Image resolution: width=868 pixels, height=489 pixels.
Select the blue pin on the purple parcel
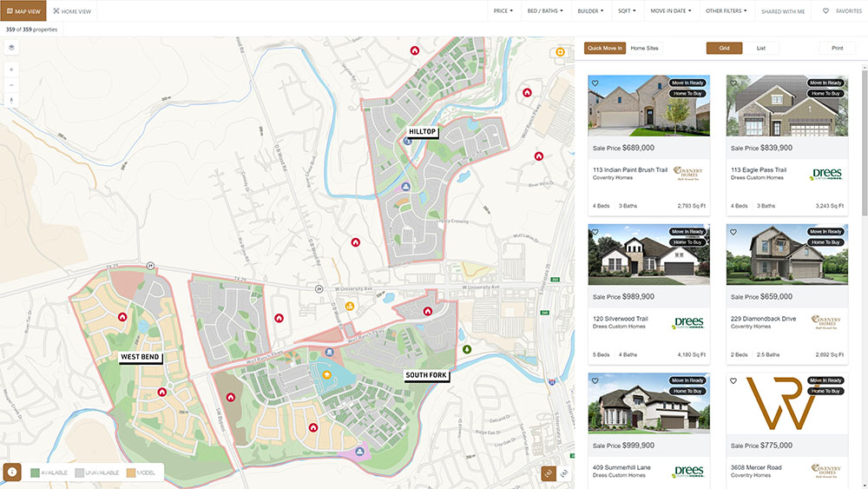pyautogui.click(x=360, y=452)
